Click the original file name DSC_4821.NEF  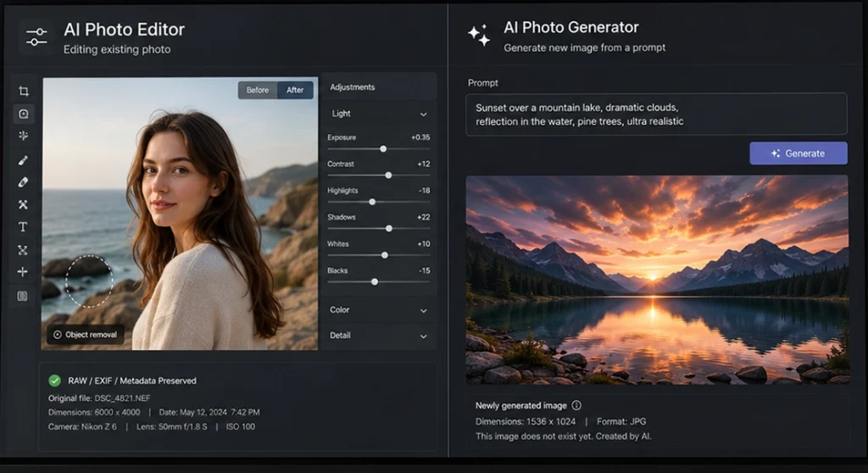pyautogui.click(x=122, y=398)
